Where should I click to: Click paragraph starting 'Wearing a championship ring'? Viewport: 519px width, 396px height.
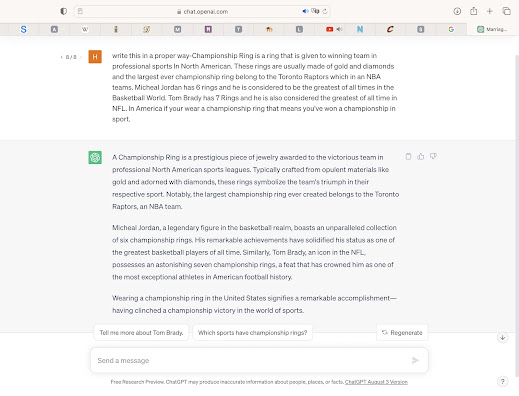[254, 304]
